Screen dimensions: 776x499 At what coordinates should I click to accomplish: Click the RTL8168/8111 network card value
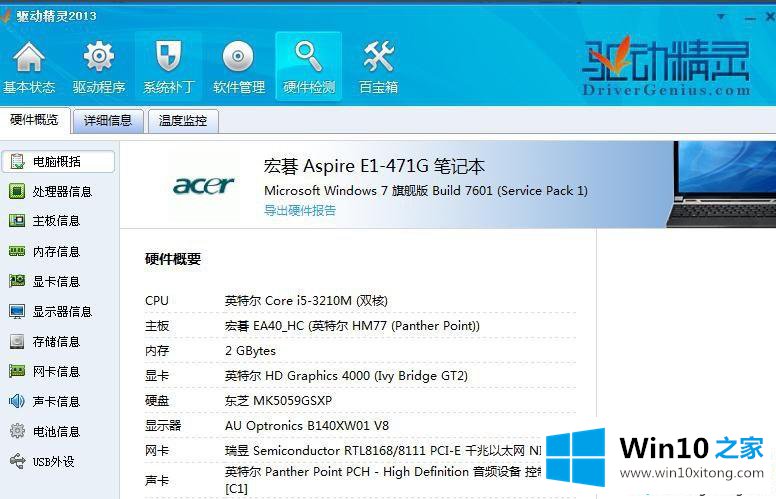[383, 450]
